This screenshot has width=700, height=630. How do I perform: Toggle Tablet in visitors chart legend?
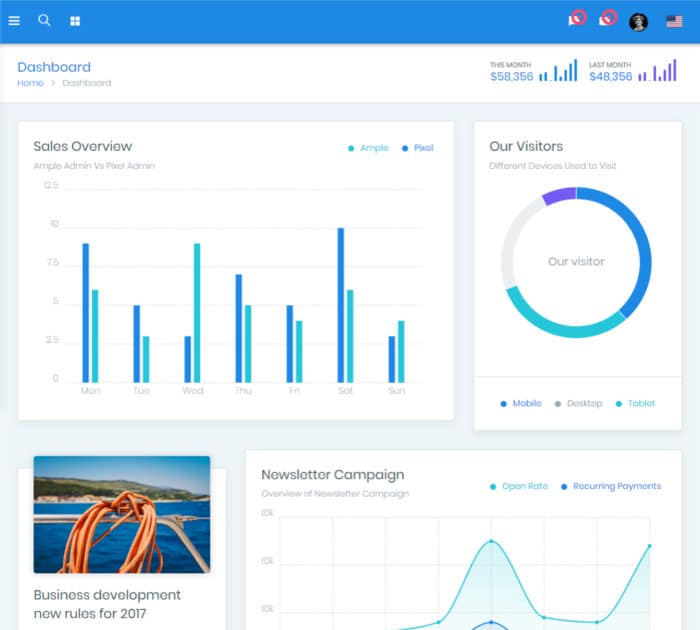click(636, 404)
